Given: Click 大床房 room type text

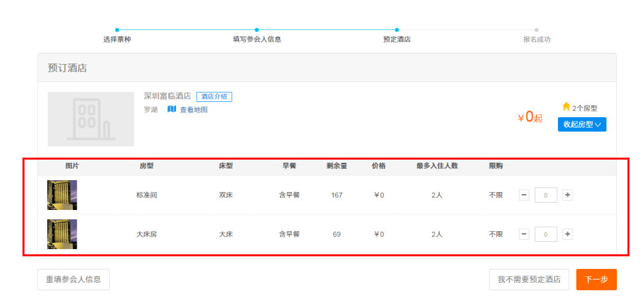Looking at the screenshot, I should 147,234.
